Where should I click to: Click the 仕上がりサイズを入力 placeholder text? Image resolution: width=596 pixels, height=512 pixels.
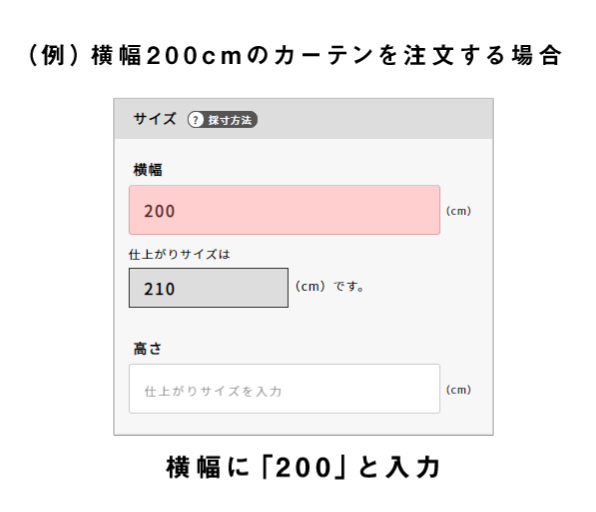(213, 391)
